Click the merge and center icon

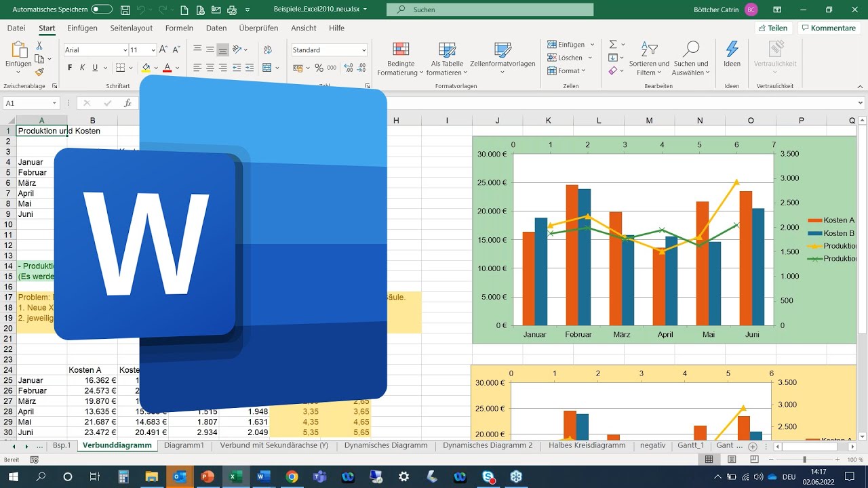[x=267, y=68]
